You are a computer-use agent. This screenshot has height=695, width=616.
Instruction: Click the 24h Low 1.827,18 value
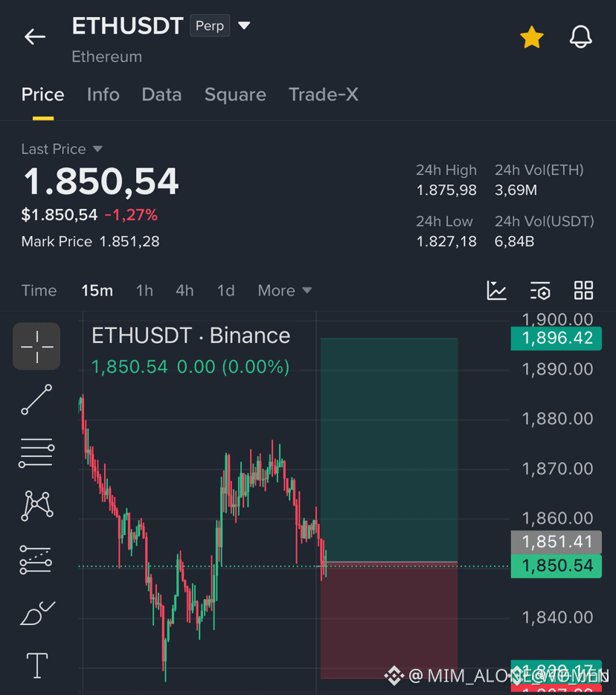(x=446, y=242)
